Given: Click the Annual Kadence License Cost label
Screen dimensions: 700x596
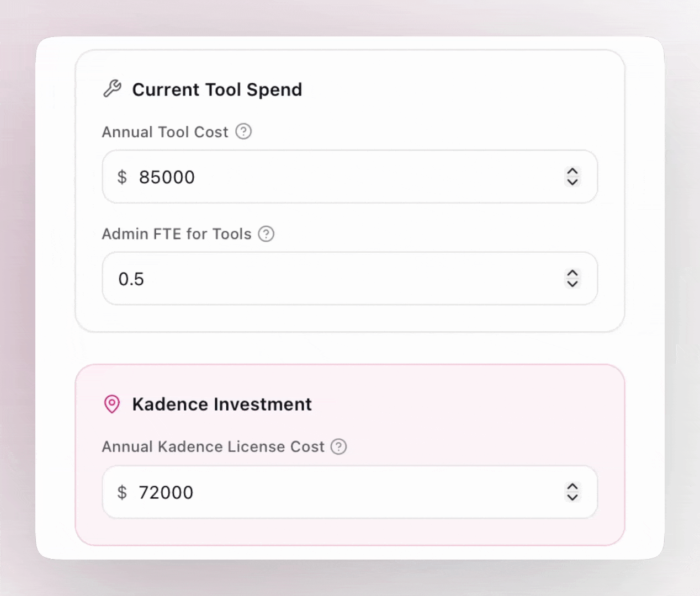Looking at the screenshot, I should point(213,446).
